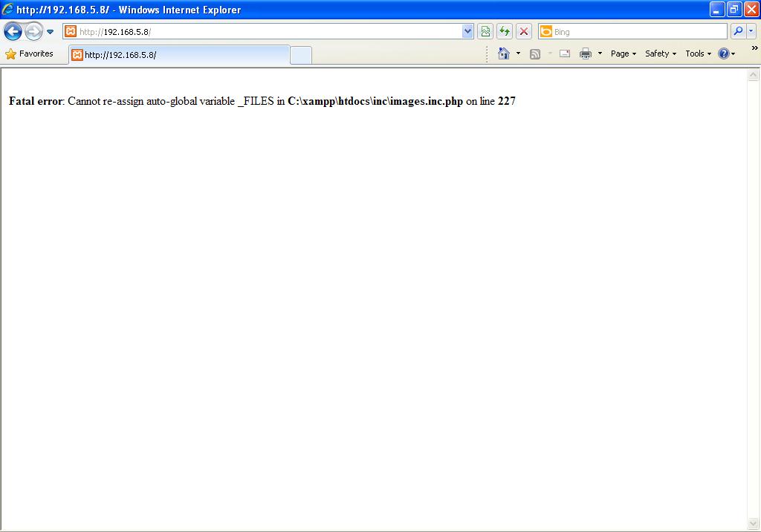Open a new blank tab

tap(301, 55)
